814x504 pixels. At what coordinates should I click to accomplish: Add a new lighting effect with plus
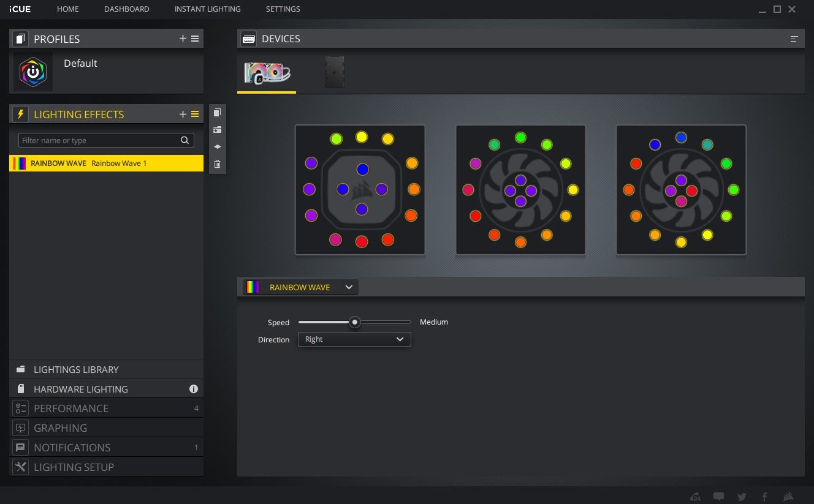tap(183, 115)
